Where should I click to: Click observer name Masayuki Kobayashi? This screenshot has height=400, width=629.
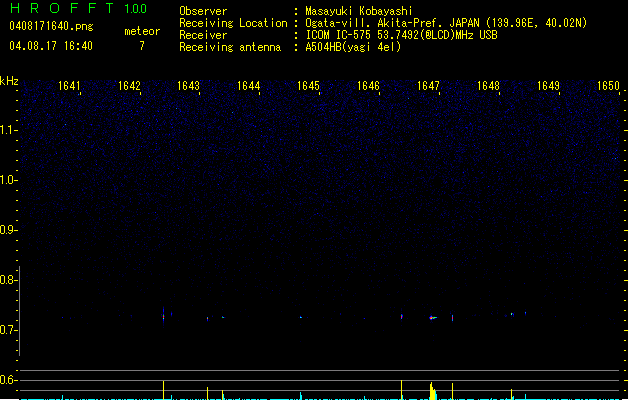(x=359, y=11)
